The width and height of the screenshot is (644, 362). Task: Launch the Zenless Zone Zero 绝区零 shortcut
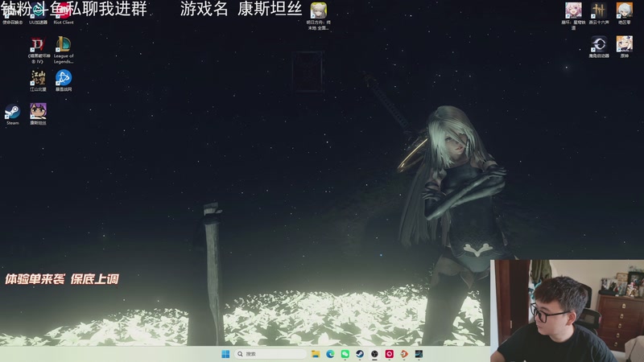(x=625, y=14)
